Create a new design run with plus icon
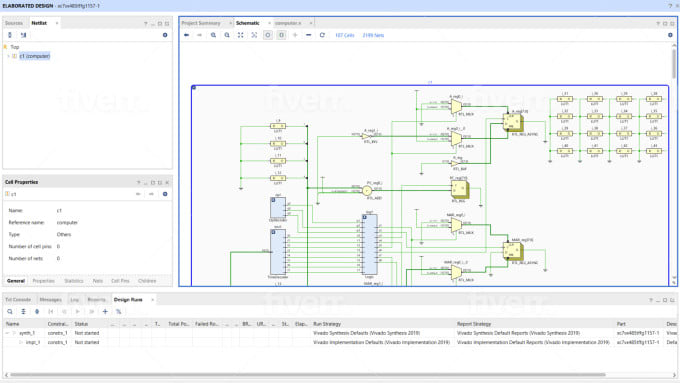 click(105, 311)
